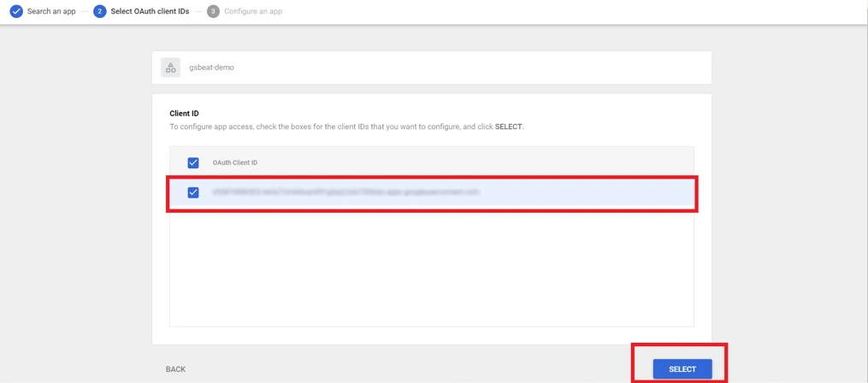The width and height of the screenshot is (868, 383).
Task: Click the BACK button
Action: tap(175, 369)
